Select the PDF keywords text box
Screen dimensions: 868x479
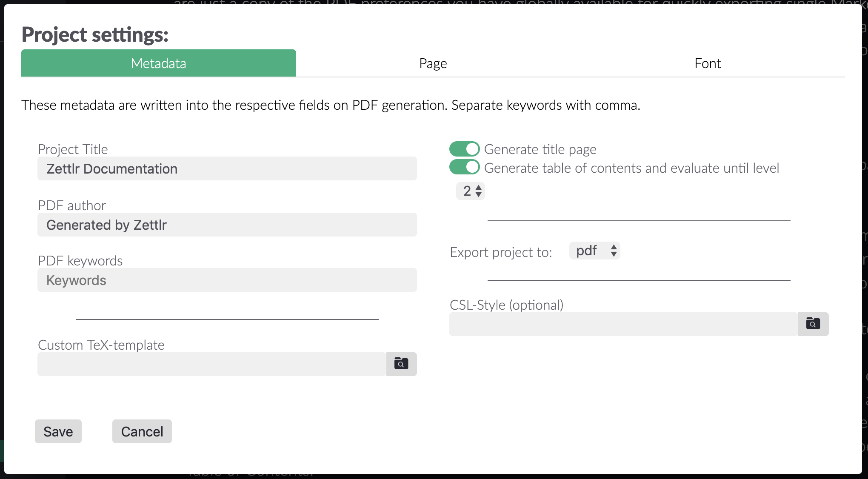(227, 280)
